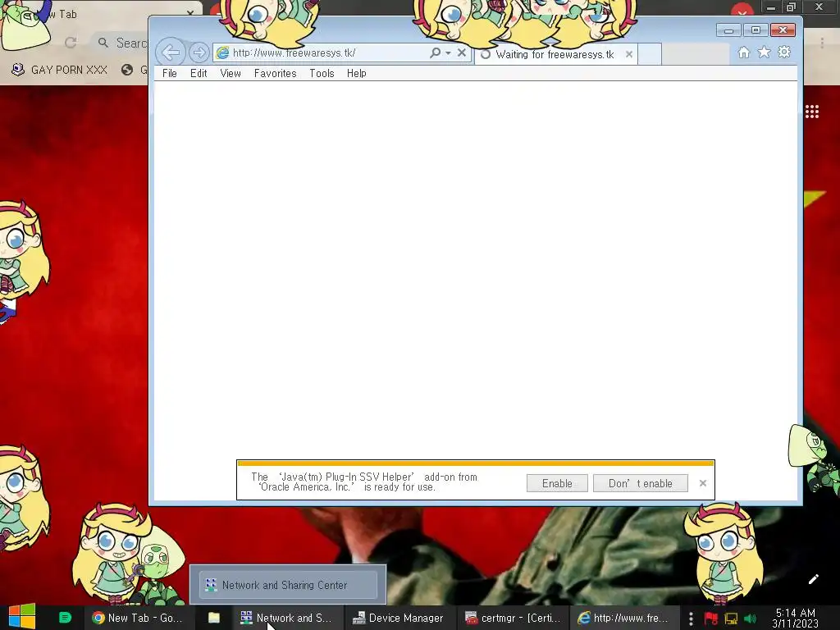Image resolution: width=840 pixels, height=630 pixels.
Task: Select Network and Sharing Center preview thumbnail
Action: (x=288, y=585)
